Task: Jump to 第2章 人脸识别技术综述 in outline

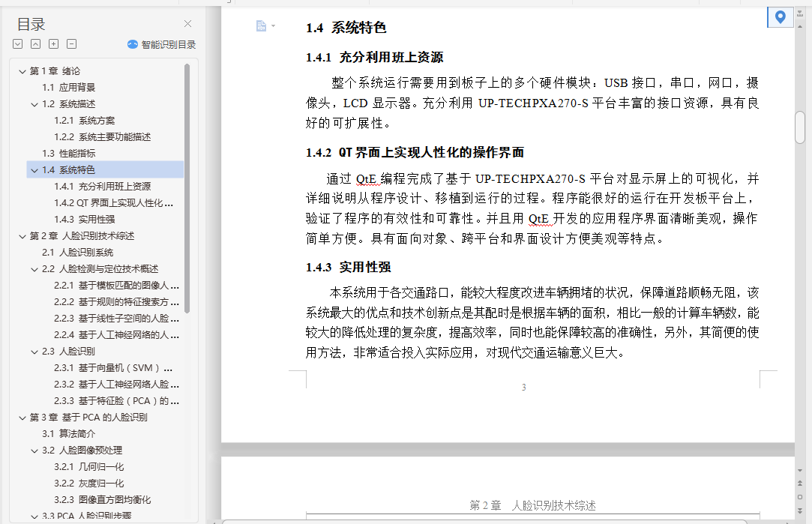Action: pos(82,236)
